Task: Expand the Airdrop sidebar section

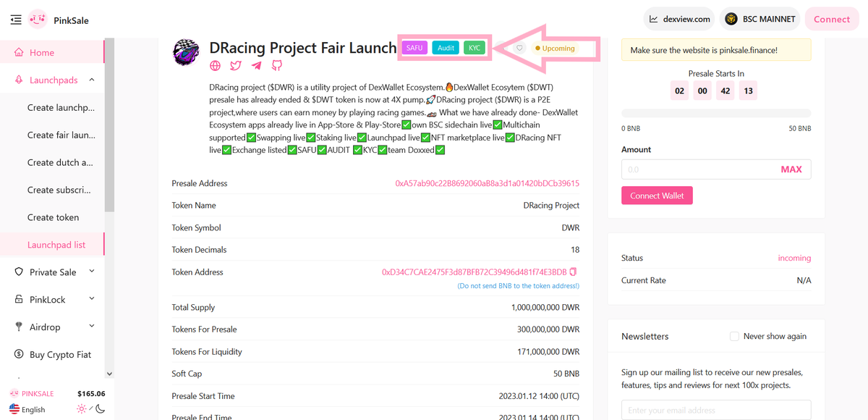Action: 52,327
